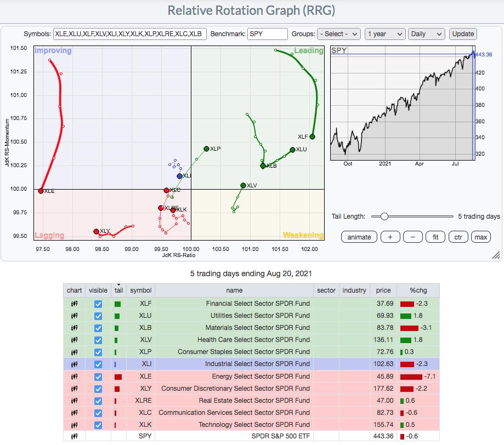504x445 pixels.
Task: Zoom out with the minus button
Action: pyautogui.click(x=413, y=237)
